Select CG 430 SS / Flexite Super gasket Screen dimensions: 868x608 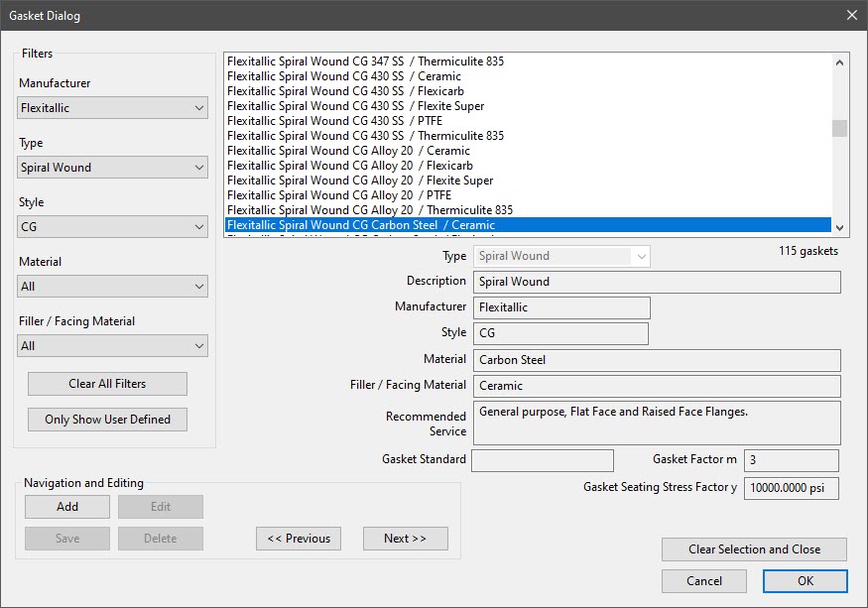(528, 106)
